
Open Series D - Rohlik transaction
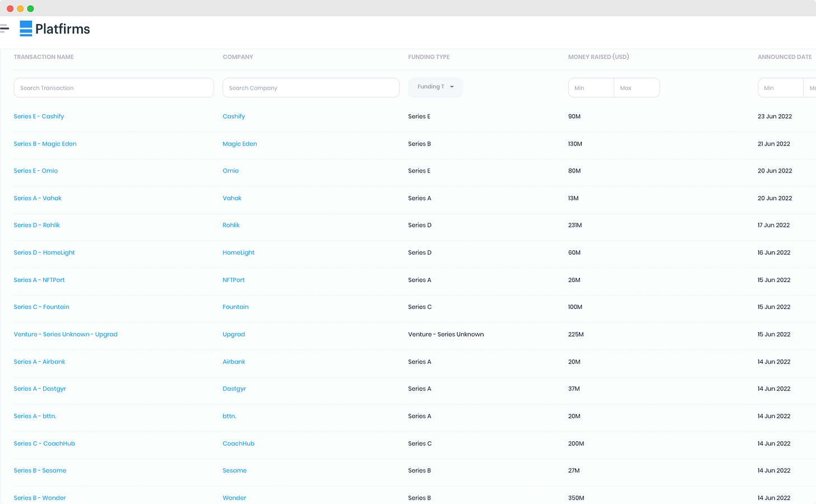click(36, 225)
